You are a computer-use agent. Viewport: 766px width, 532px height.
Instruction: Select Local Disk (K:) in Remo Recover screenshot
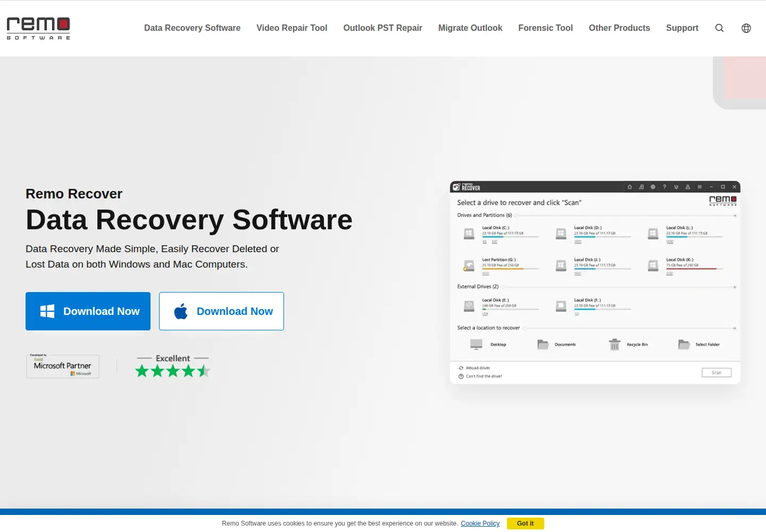coord(686,266)
